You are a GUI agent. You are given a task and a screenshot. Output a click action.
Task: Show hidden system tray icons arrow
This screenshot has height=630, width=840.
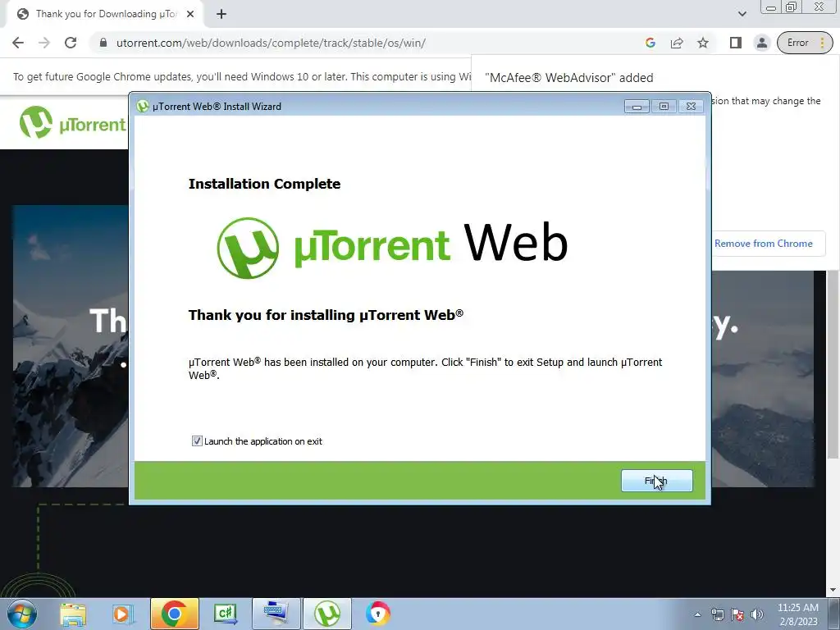[x=697, y=614]
